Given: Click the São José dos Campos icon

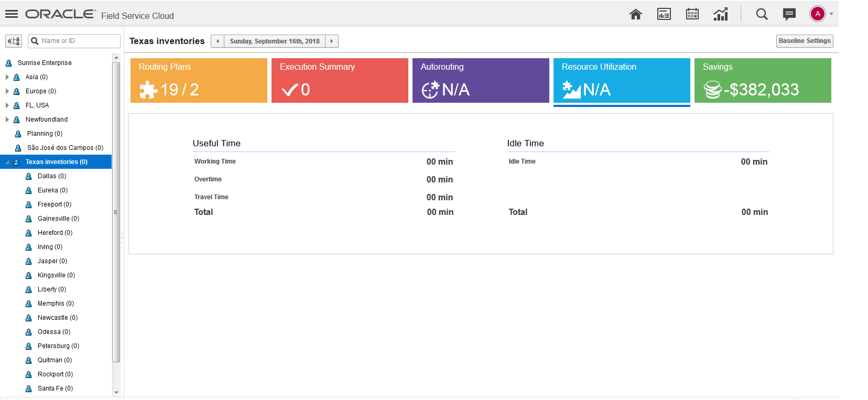Looking at the screenshot, I should pos(18,148).
